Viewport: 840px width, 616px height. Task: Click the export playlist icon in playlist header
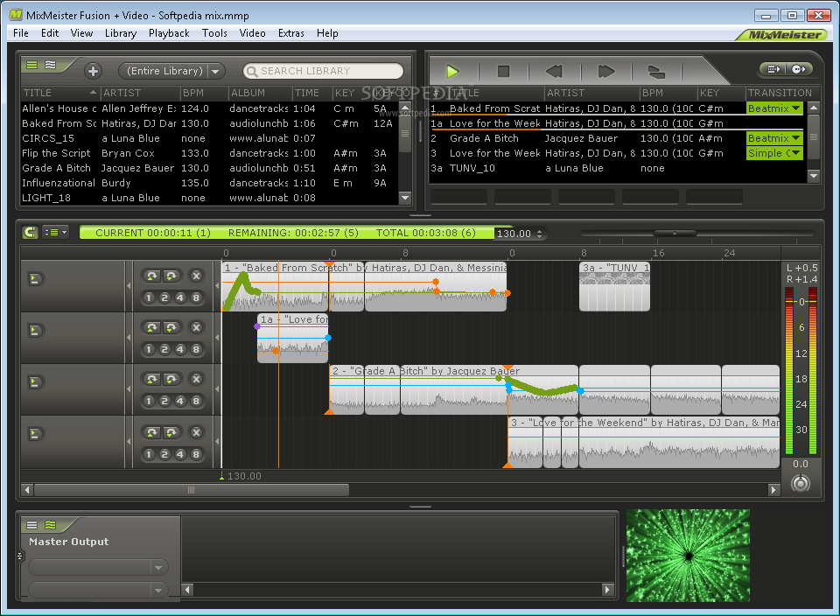(773, 69)
